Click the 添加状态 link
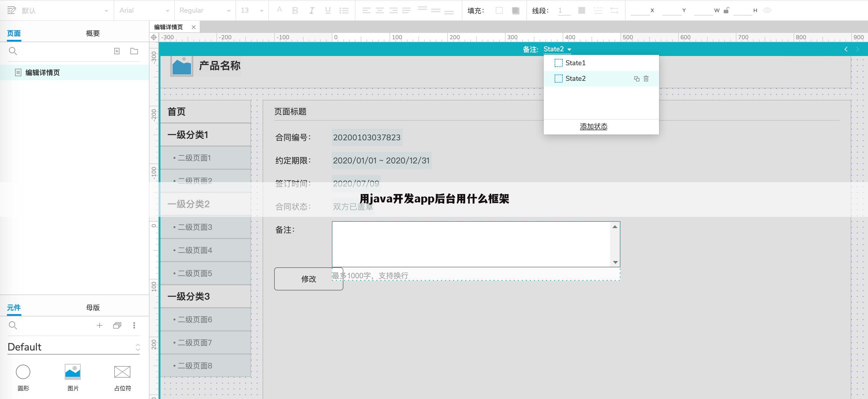The width and height of the screenshot is (868, 399). click(x=594, y=126)
